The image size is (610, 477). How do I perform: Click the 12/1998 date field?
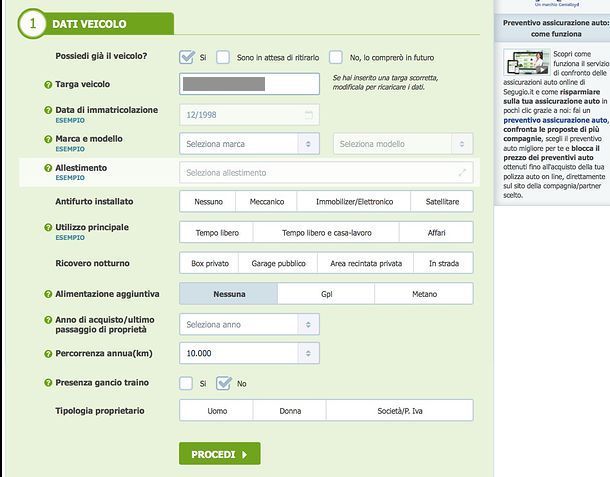pos(249,115)
